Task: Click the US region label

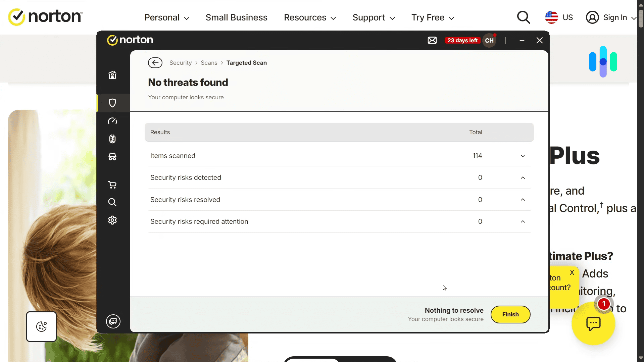Action: [x=568, y=17]
